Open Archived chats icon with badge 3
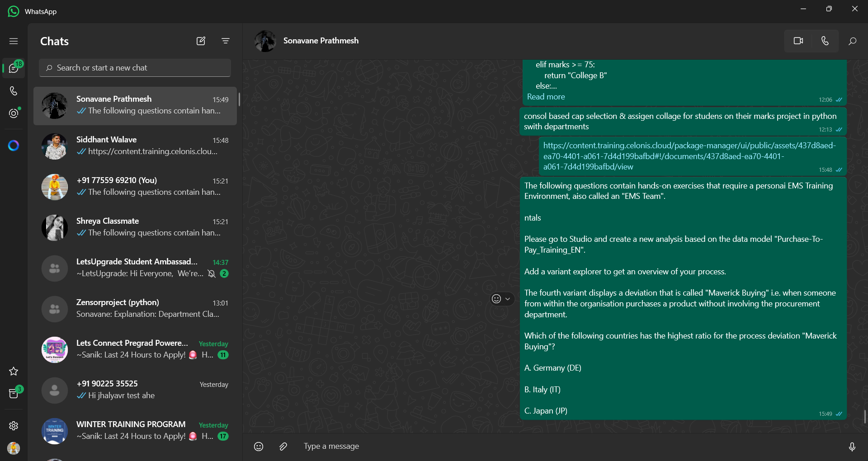Viewport: 868px width, 461px height. coord(14,394)
